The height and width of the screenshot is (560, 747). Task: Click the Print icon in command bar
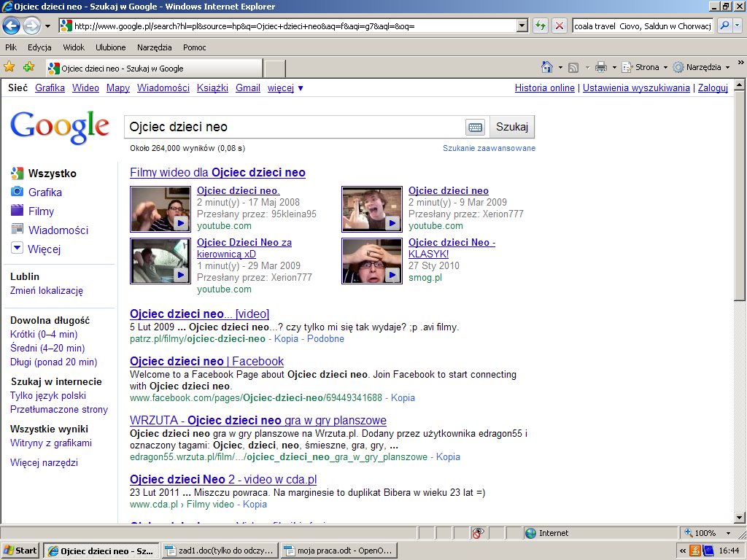click(600, 67)
